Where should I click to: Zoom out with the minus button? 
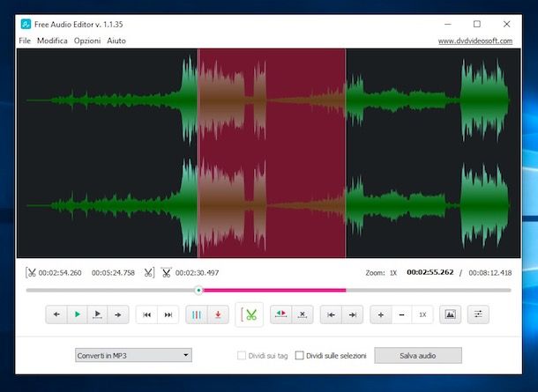pos(402,314)
